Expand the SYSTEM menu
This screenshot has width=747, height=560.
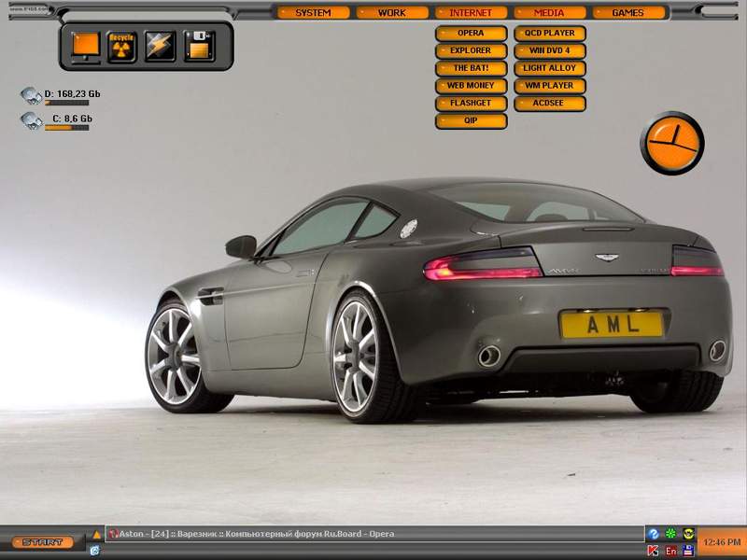[313, 13]
